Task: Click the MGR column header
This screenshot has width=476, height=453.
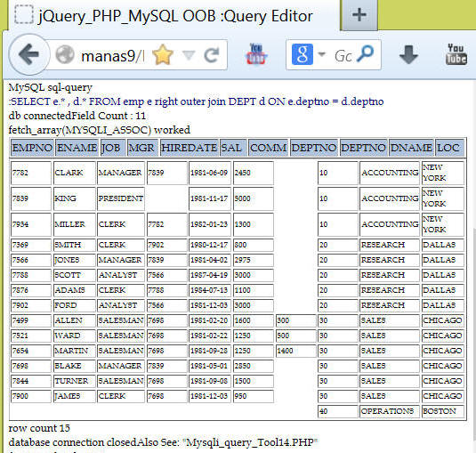Action: click(x=142, y=148)
